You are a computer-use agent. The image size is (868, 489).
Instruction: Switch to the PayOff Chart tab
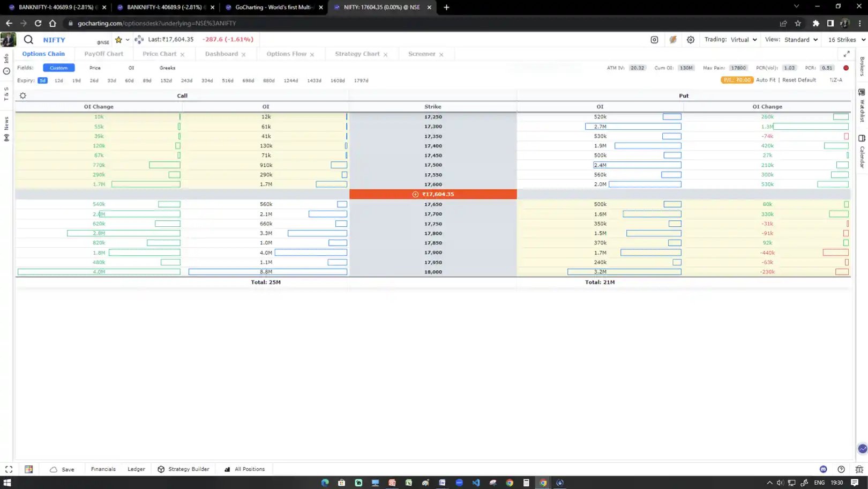point(103,54)
